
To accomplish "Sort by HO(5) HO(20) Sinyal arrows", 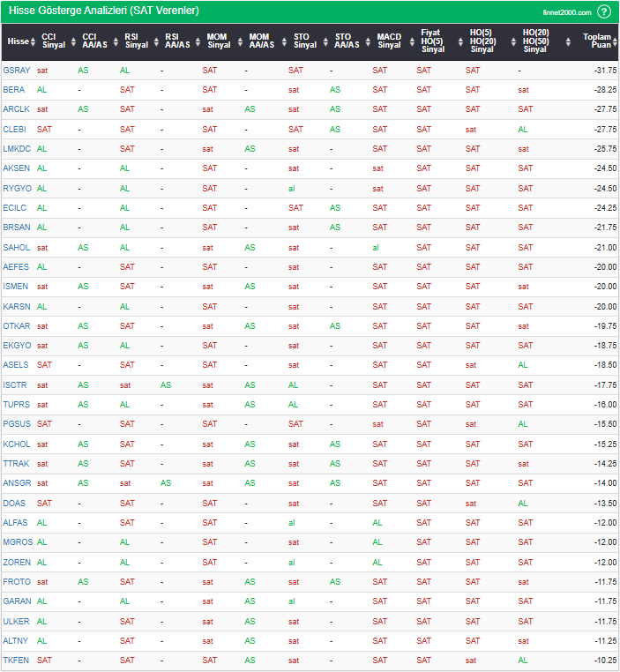I will (x=513, y=41).
